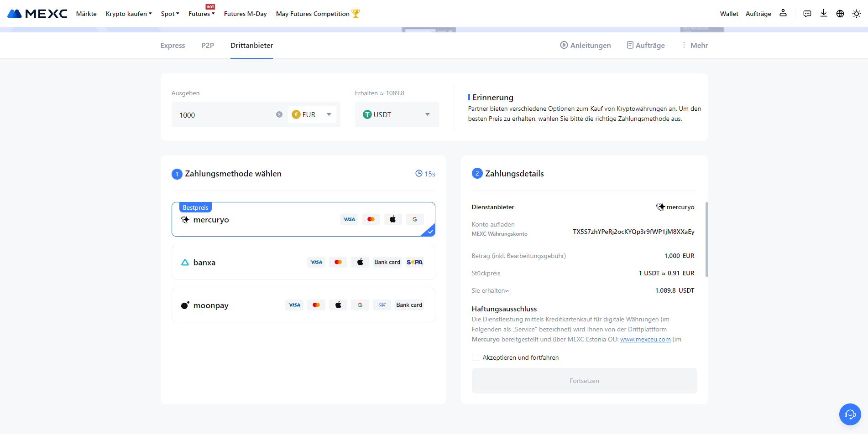
Task: Click banxa Visa payment icon
Action: (x=316, y=262)
